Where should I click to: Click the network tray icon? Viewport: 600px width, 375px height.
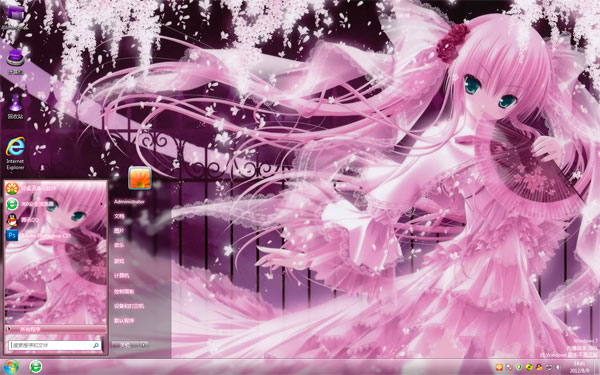coord(549,367)
